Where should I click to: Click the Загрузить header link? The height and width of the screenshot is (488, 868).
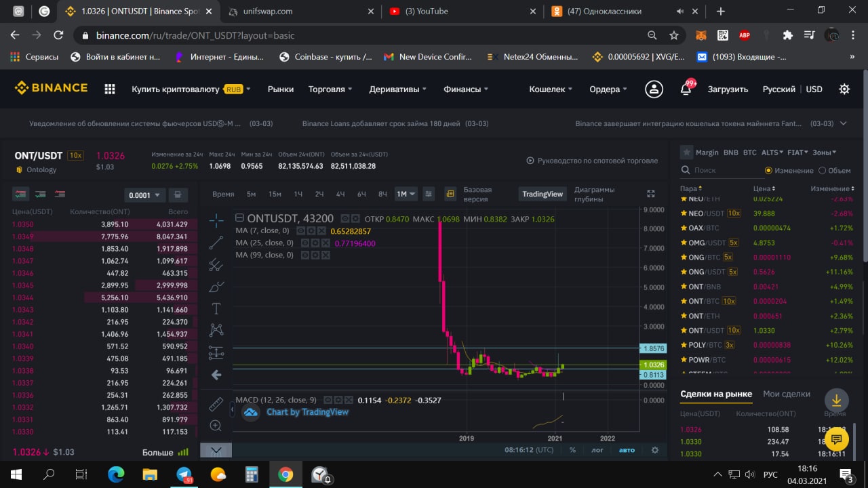[x=728, y=89]
